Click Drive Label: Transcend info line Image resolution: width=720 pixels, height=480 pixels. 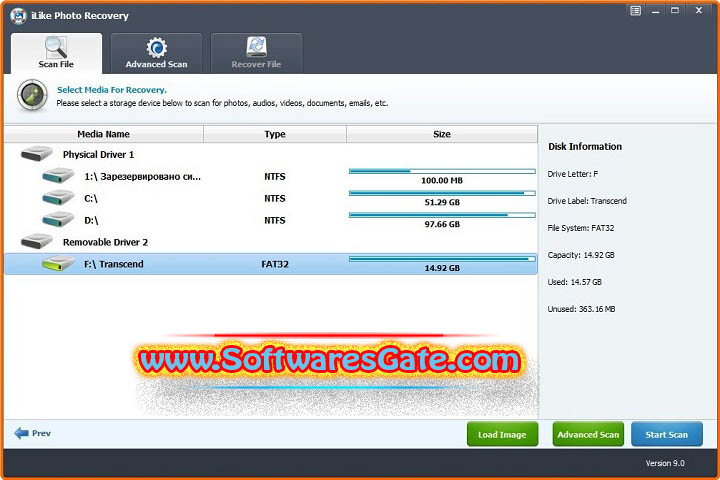[x=587, y=201]
